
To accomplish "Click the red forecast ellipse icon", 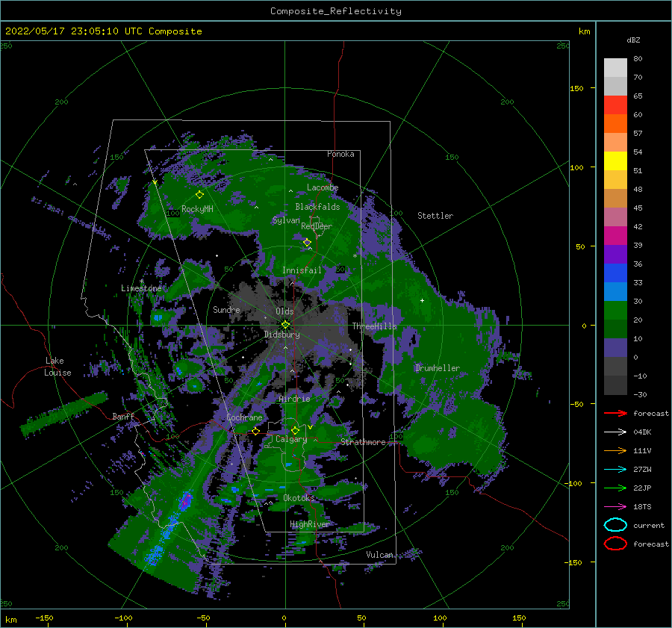I will pyautogui.click(x=615, y=544).
